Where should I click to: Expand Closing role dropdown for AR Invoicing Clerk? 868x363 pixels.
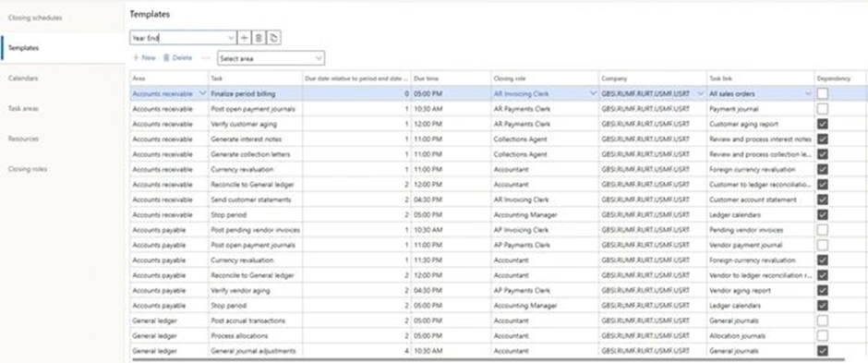[593, 94]
